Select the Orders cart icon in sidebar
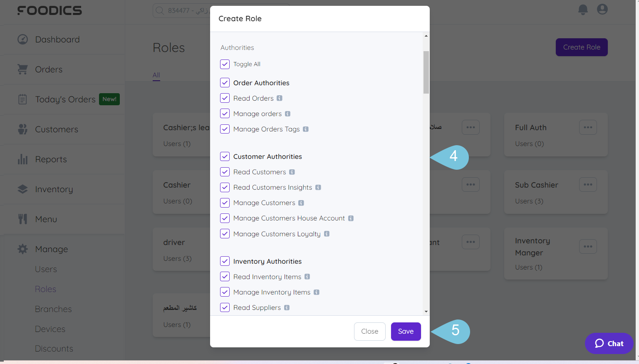This screenshot has width=639, height=364. click(x=22, y=69)
